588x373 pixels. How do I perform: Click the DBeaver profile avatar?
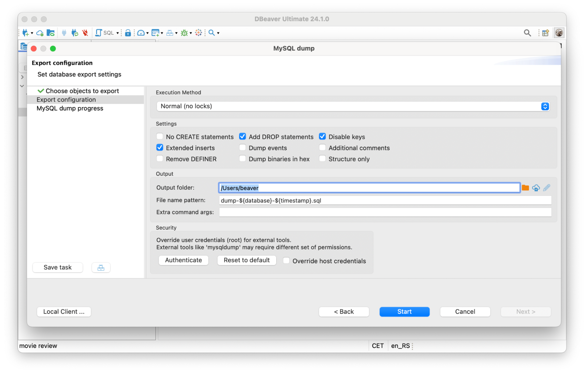(559, 33)
